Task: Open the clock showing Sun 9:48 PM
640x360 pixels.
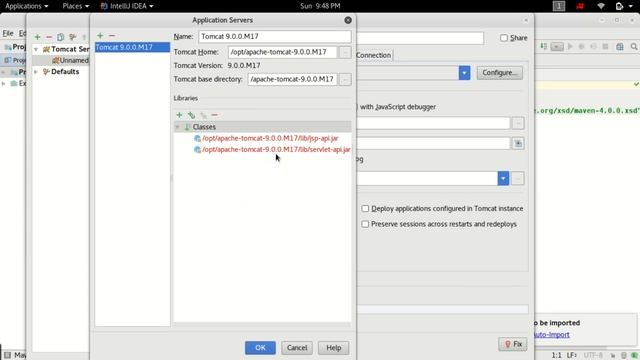Action: [320, 6]
